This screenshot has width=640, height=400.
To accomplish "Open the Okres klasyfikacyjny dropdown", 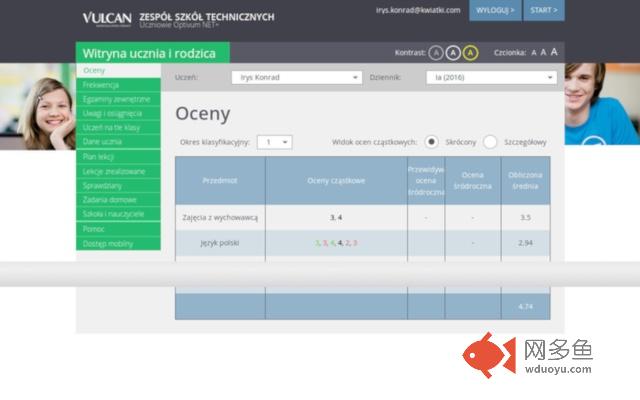I will [x=275, y=142].
